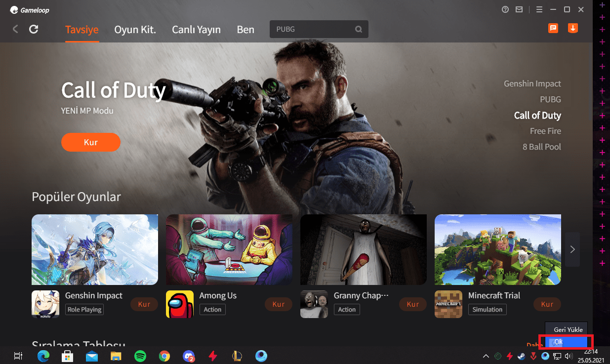Open the Canlı Yayın tab
610x364 pixels.
pyautogui.click(x=196, y=29)
